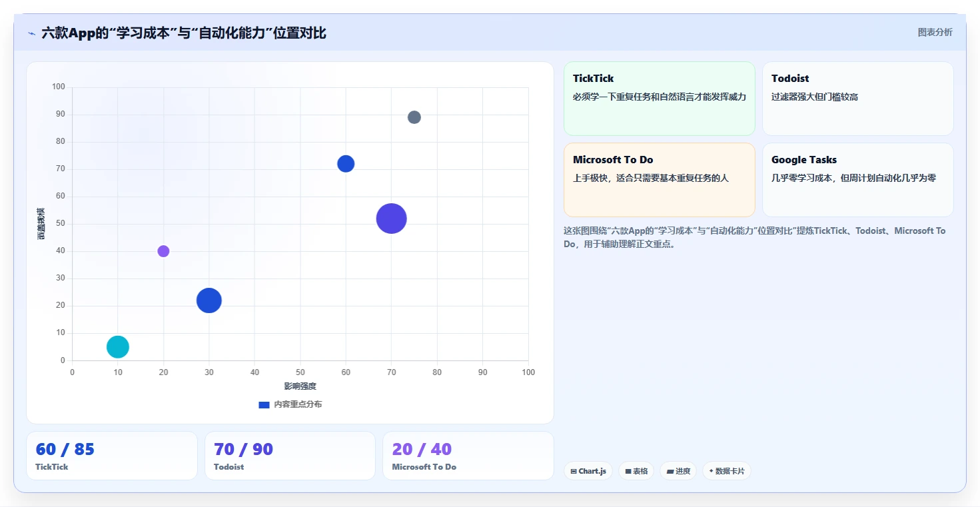Open the TickTick description card
Image resolution: width=980 pixels, height=507 pixels.
(660, 99)
